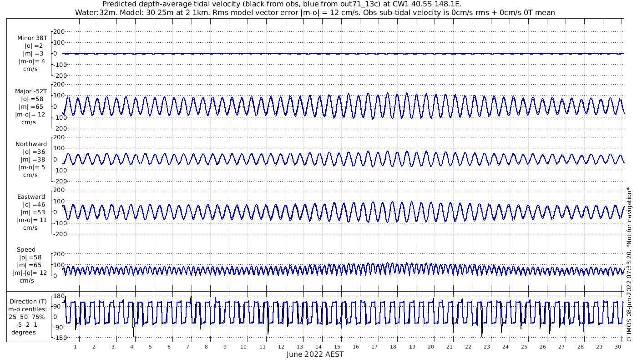Click the day '30' tick label
Image resolution: width=637 pixels, height=364 pixels.
tap(617, 347)
